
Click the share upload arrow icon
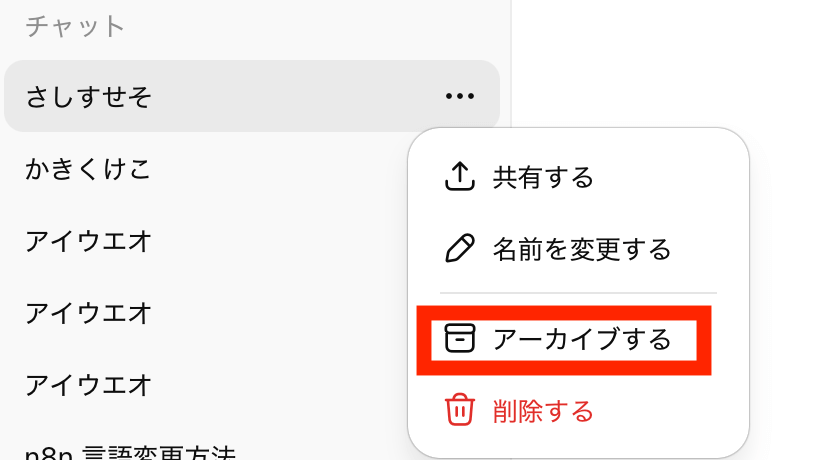click(x=459, y=177)
